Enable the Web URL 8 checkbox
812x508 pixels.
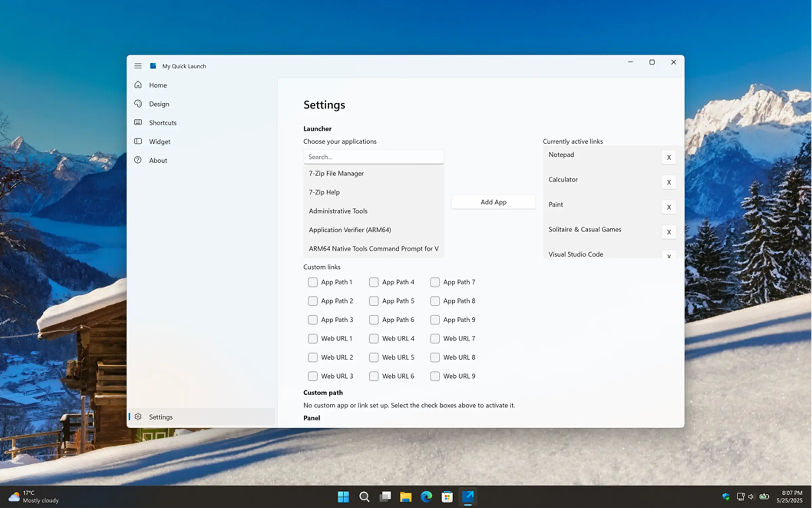click(435, 357)
